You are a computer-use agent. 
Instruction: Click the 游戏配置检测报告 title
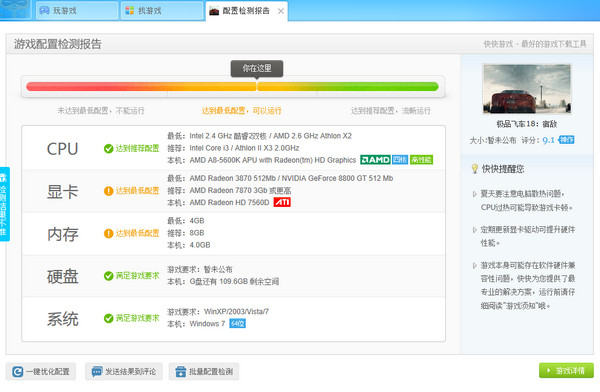click(58, 44)
